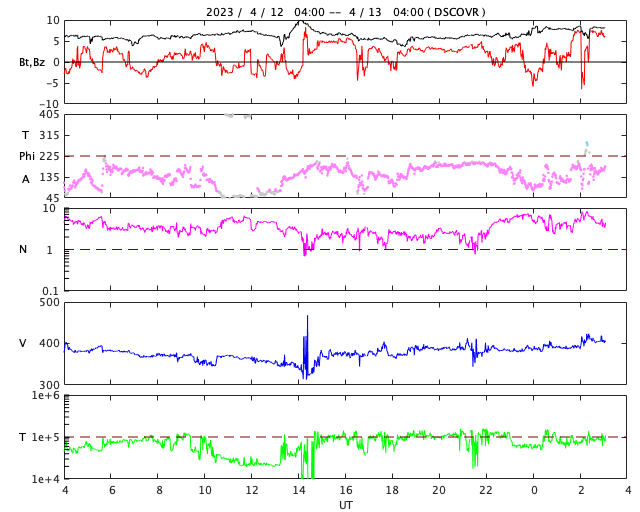The width and height of the screenshot is (640, 512).
Task: Click the "N" density axis label
Action: tap(23, 249)
